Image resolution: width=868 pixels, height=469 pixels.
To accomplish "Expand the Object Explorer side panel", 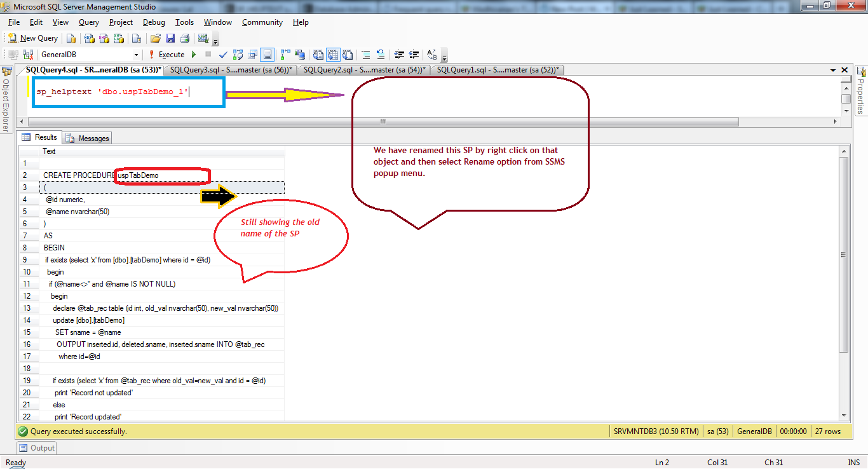I will pyautogui.click(x=6, y=100).
